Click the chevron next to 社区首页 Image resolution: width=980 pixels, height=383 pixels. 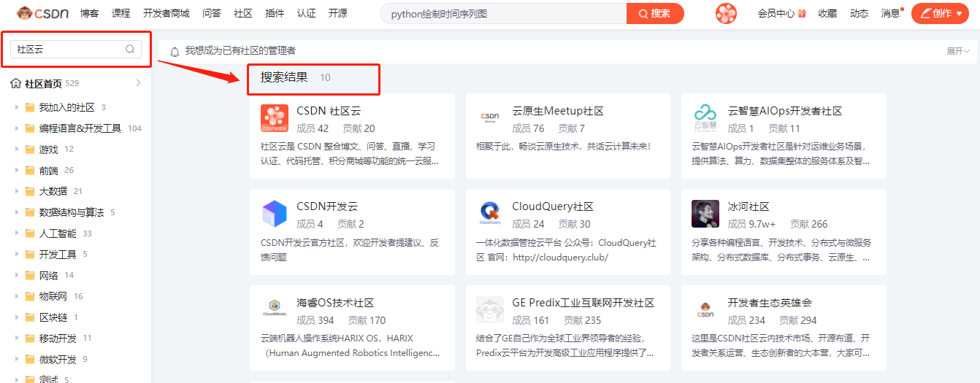tap(138, 83)
